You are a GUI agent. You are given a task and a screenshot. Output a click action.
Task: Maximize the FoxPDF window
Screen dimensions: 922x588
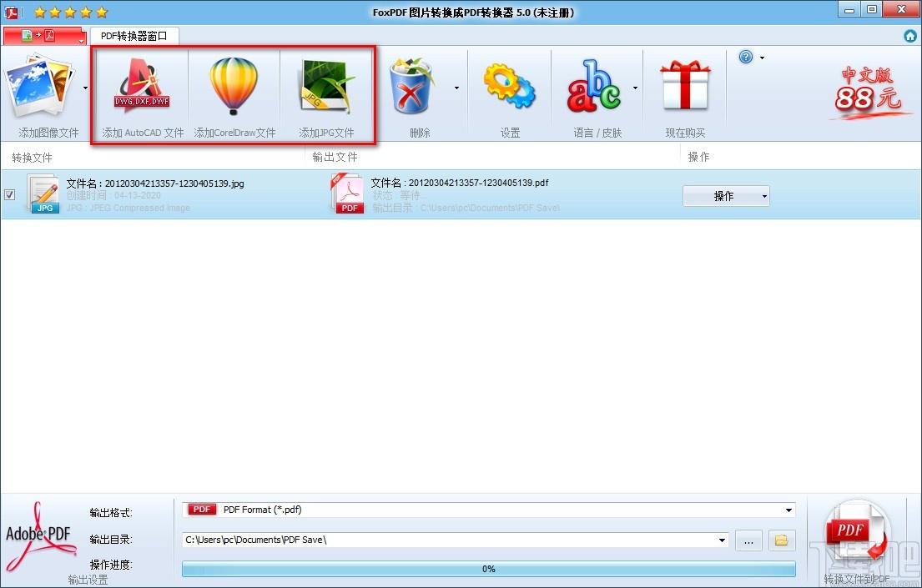872,9
